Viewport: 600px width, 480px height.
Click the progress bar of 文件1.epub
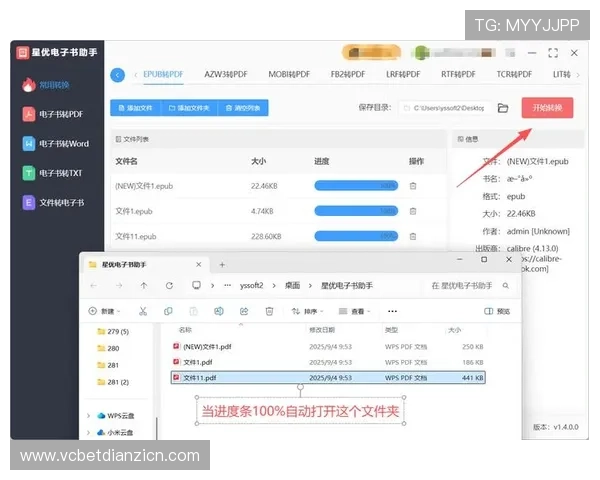coord(354,211)
